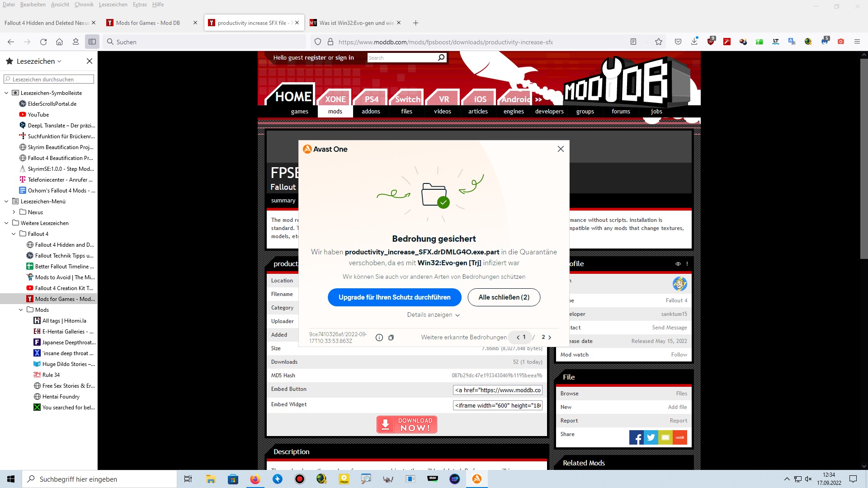Click the ModDB search magnifier icon
Viewport: 868px width, 488px height.
point(441,57)
